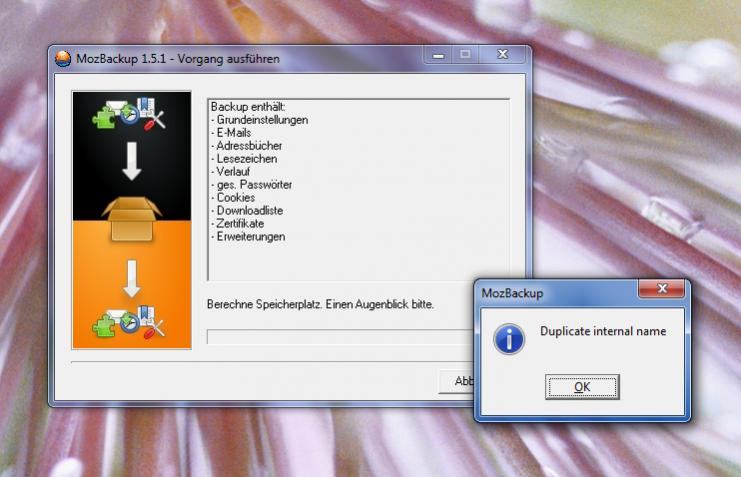Image resolution: width=741 pixels, height=477 pixels.
Task: Select the 'Grundeinstellungen' line in backup list
Action: (x=260, y=120)
